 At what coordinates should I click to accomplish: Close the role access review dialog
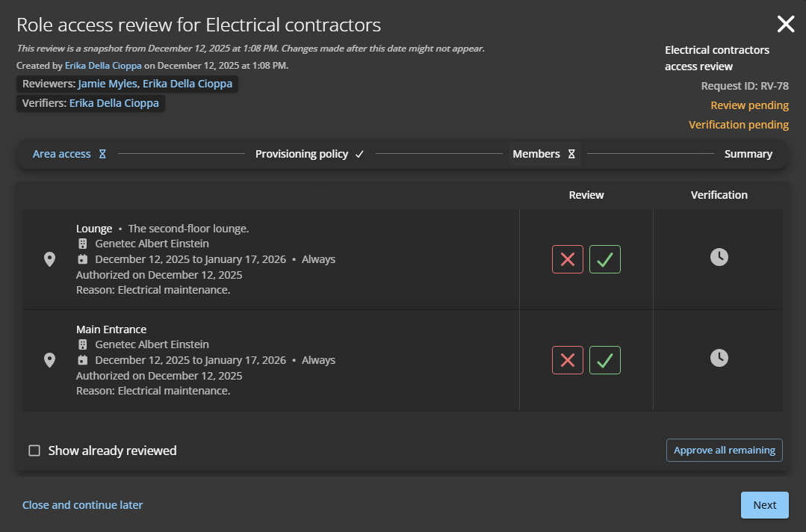tap(785, 25)
